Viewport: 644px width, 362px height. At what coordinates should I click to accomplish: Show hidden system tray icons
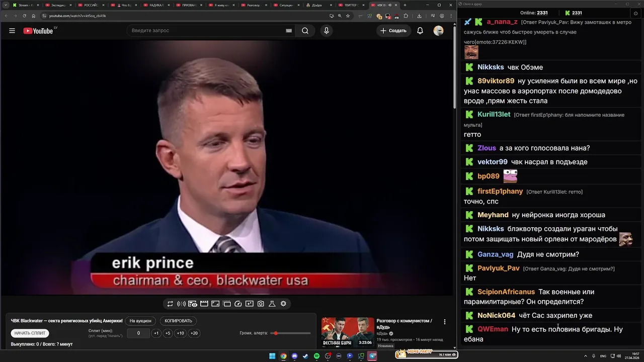click(x=586, y=356)
